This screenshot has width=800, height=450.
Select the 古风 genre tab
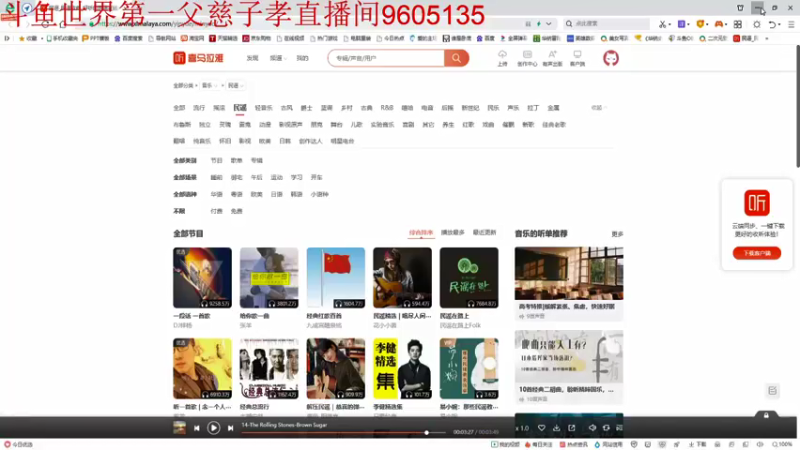[x=287, y=108]
